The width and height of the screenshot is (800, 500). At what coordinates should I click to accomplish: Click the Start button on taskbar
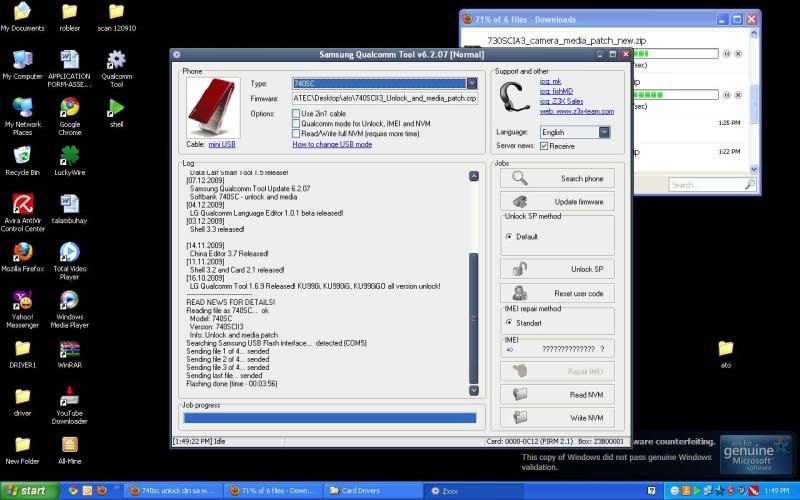[x=30, y=491]
